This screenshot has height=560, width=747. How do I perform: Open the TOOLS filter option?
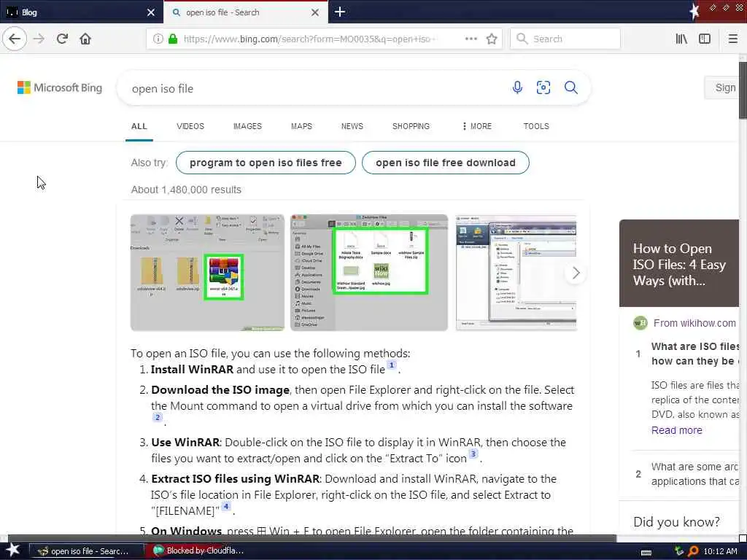coord(536,126)
